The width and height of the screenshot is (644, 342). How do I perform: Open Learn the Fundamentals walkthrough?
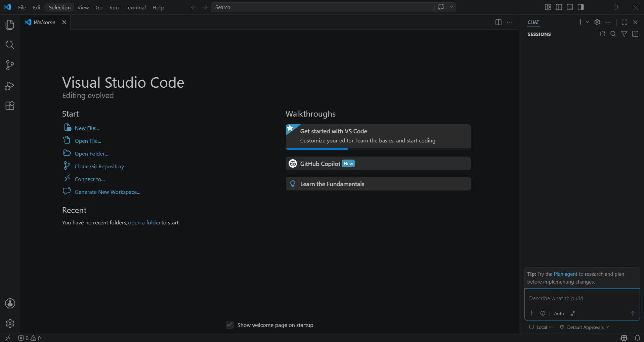378,184
